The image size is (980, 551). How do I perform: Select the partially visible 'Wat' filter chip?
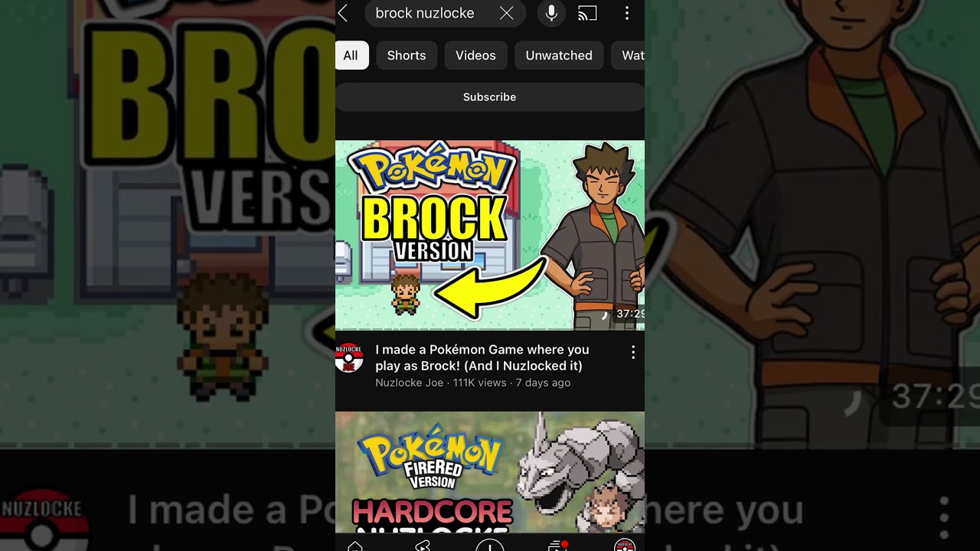coord(628,55)
